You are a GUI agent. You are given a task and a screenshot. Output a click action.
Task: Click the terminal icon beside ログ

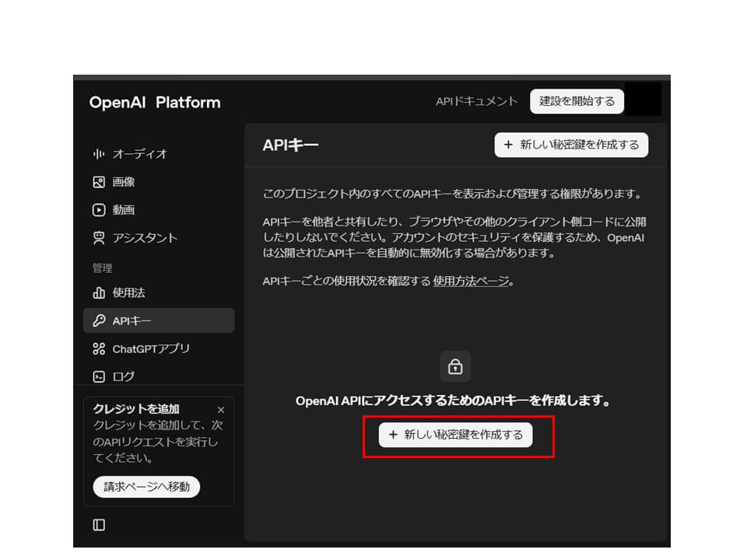(99, 376)
